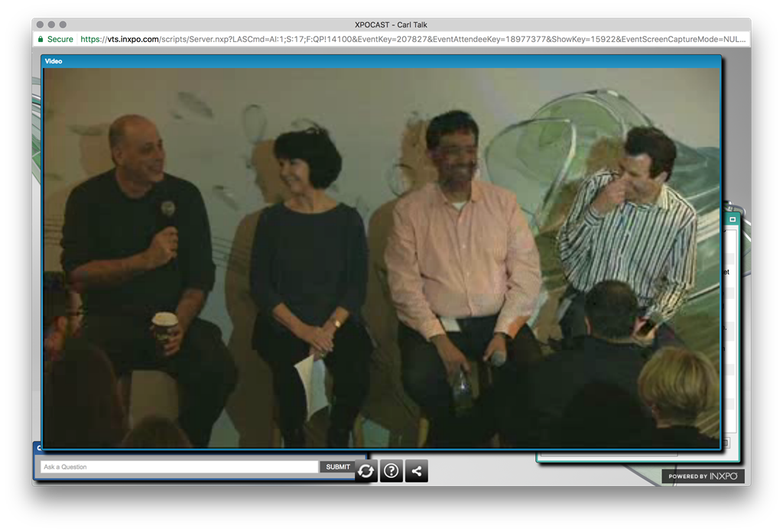
Task: Maximize the teal side panel using its icon
Action: point(732,219)
